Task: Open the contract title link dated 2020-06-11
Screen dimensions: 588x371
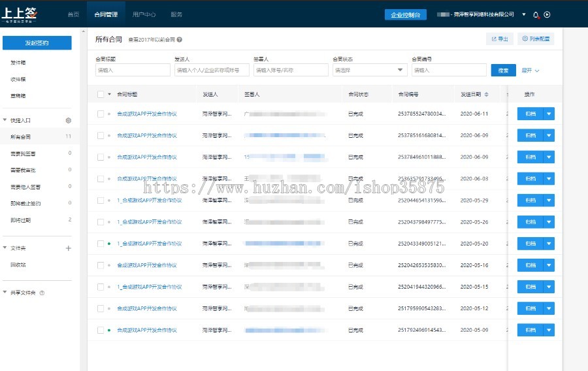Action: pos(147,114)
